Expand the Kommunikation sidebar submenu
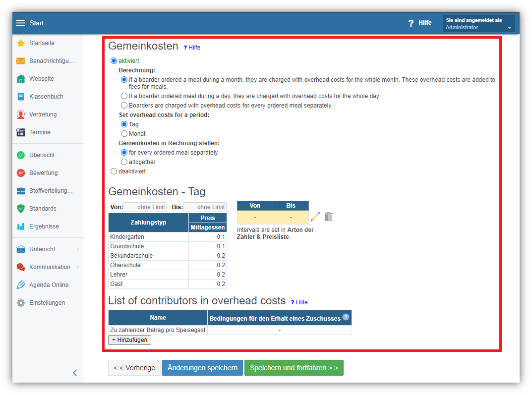The height and width of the screenshot is (395, 532). [77, 267]
